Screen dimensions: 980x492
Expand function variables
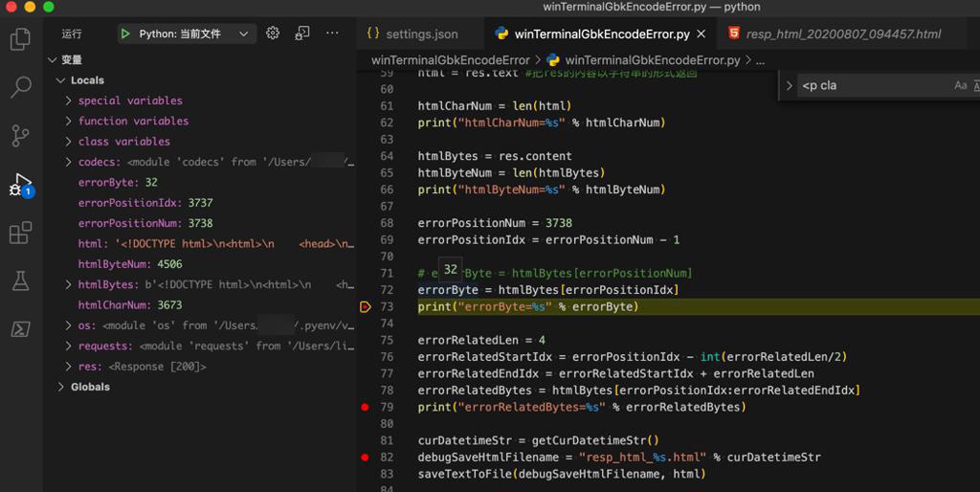click(68, 122)
